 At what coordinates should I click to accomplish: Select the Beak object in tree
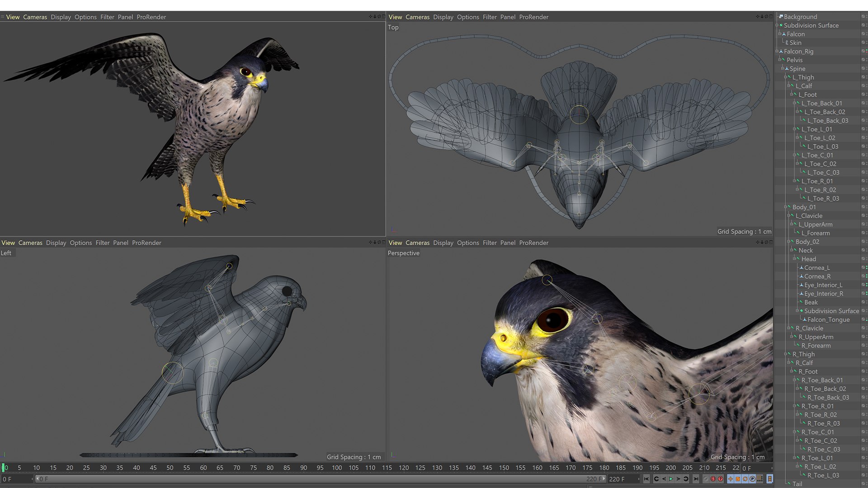coord(811,302)
